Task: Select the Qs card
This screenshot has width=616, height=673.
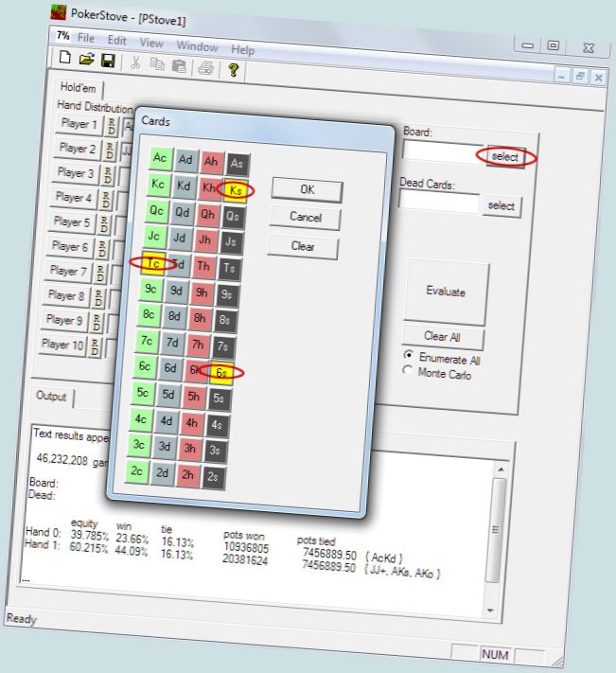Action: 233,217
